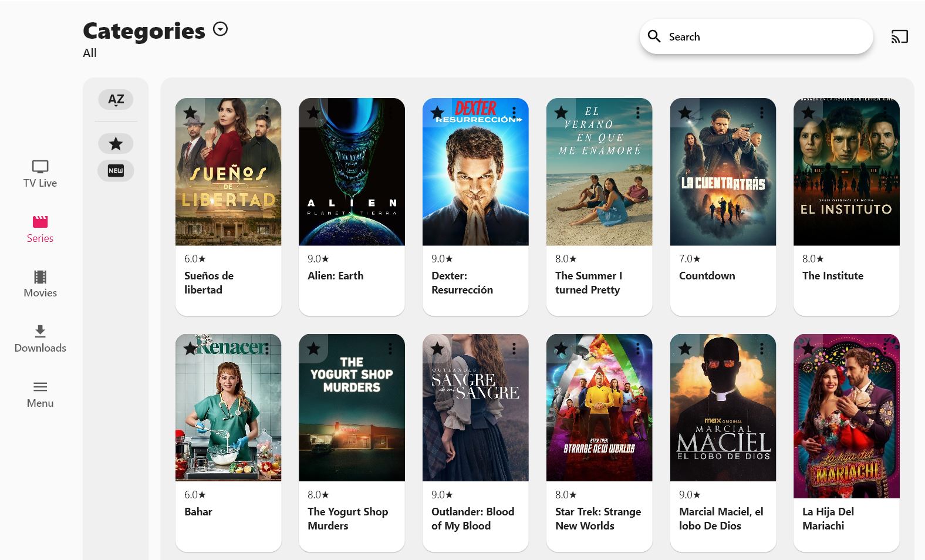Star the Star Trek: Strange New Worlds card
925x560 pixels.
561,349
